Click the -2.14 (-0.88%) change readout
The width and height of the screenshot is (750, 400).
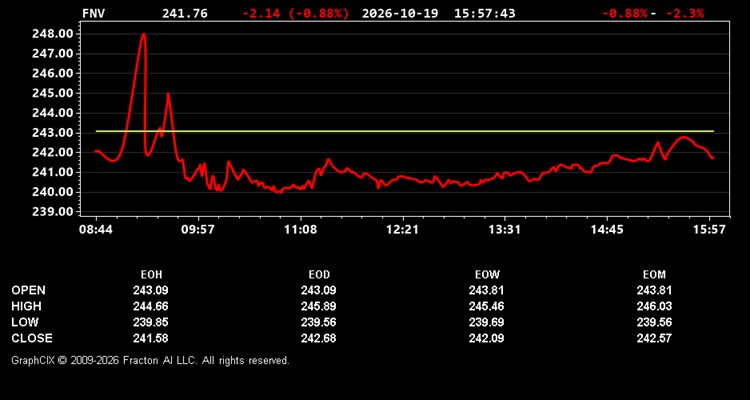coord(296,13)
